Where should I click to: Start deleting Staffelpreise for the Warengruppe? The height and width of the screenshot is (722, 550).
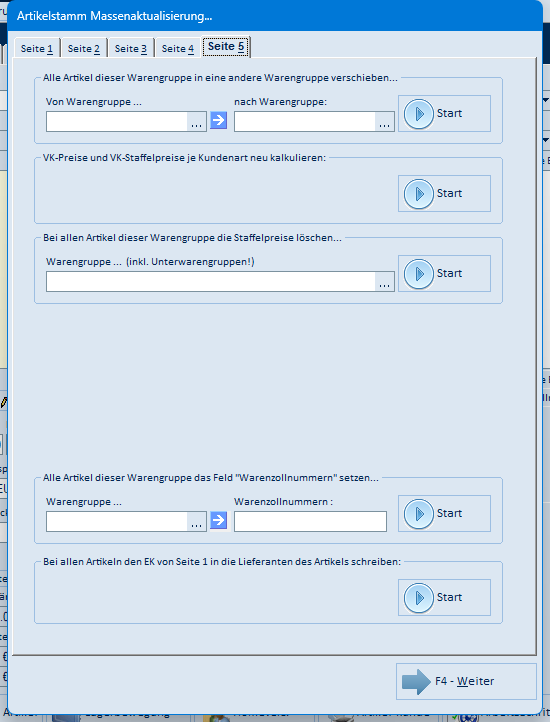click(444, 274)
